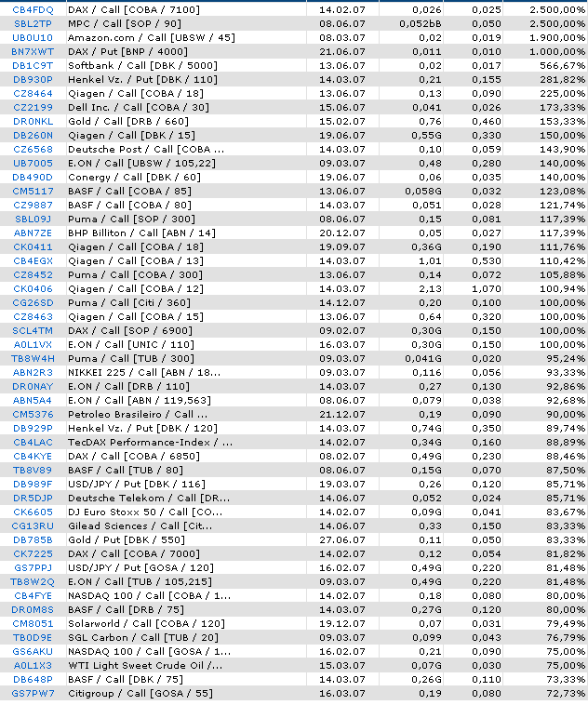Open the CM5376 Petroleo Brasileiro link
This screenshot has height=705, width=588.
click(x=33, y=414)
